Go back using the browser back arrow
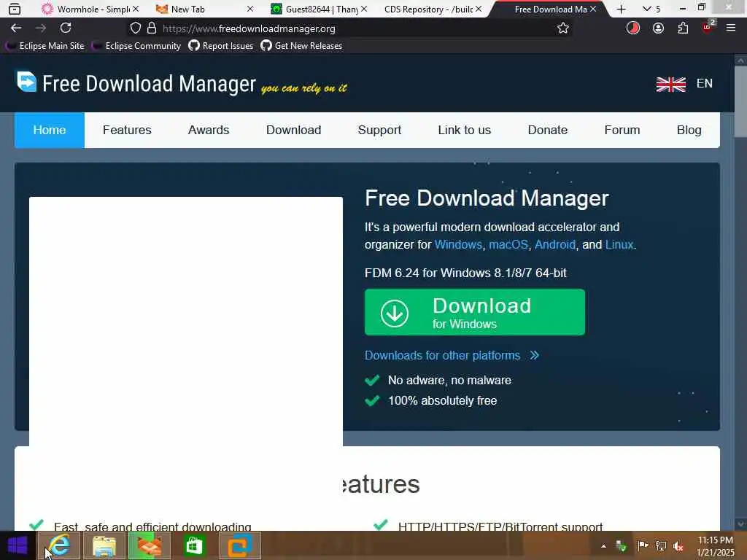This screenshot has width=747, height=560. (x=16, y=28)
